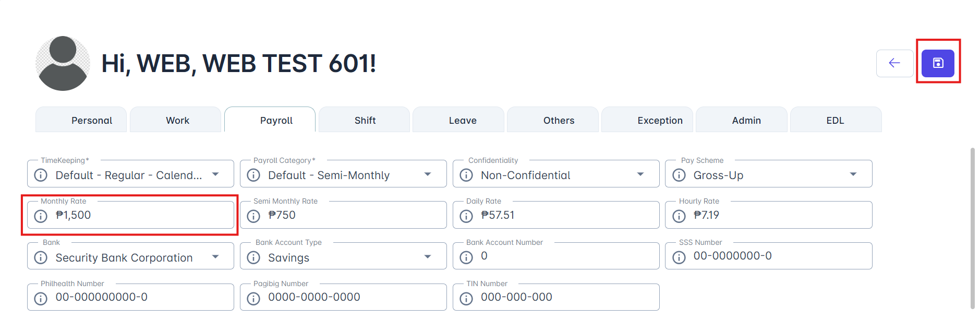Click info icon in Semi Monthly Rate field

click(253, 216)
